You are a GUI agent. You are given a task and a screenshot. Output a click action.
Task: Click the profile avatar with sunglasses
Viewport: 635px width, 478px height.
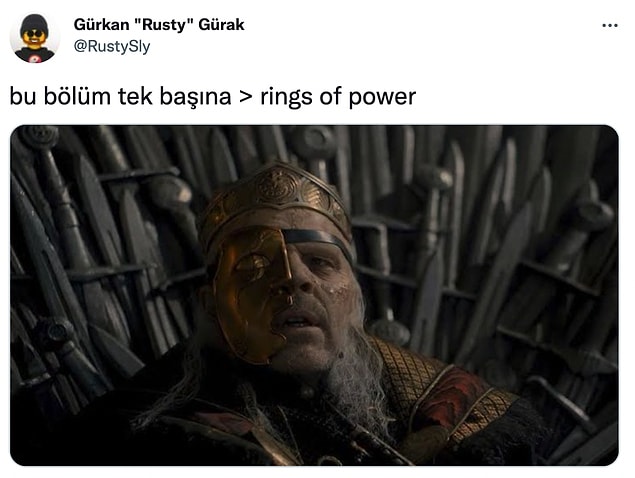coord(35,38)
